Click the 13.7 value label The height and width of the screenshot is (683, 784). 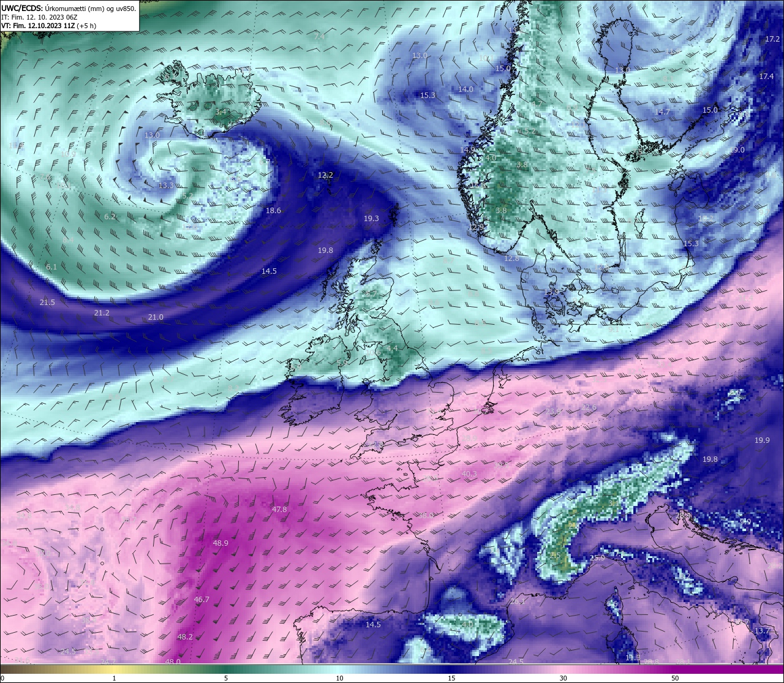[762, 631]
